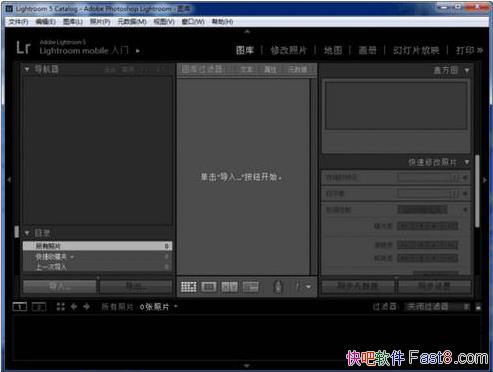The height and width of the screenshot is (372, 493).
Task: Open the saved preset combo box
Action: (428, 178)
